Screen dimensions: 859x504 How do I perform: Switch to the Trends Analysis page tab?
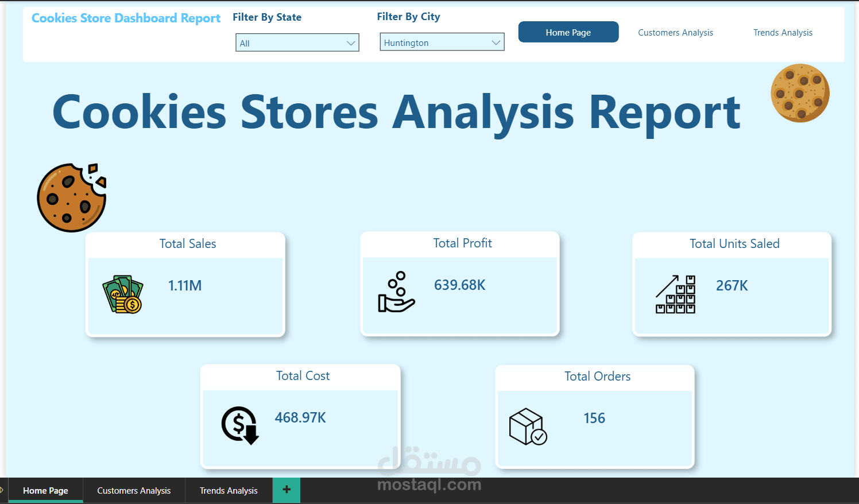pos(229,490)
